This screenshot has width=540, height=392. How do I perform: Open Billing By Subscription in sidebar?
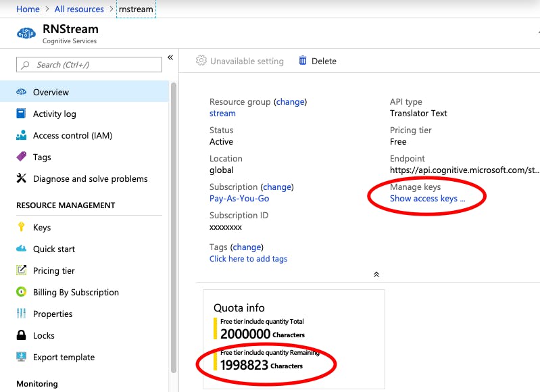click(x=76, y=293)
